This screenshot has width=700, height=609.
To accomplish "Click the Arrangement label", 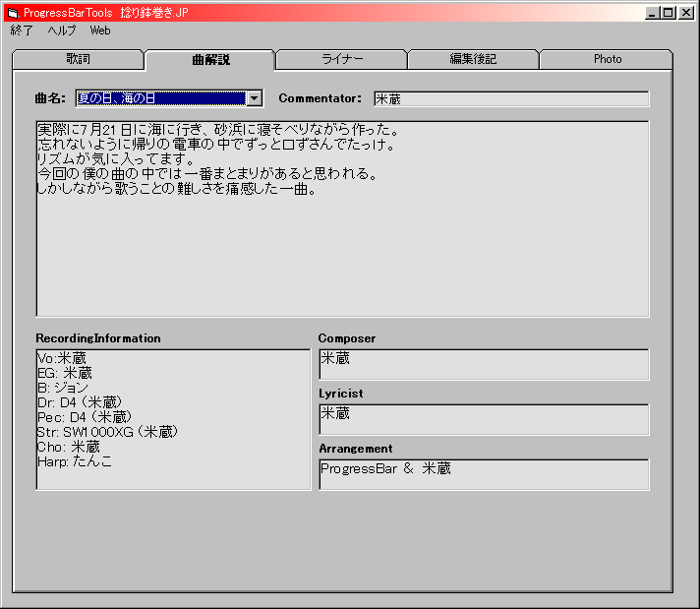I will pos(356,449).
